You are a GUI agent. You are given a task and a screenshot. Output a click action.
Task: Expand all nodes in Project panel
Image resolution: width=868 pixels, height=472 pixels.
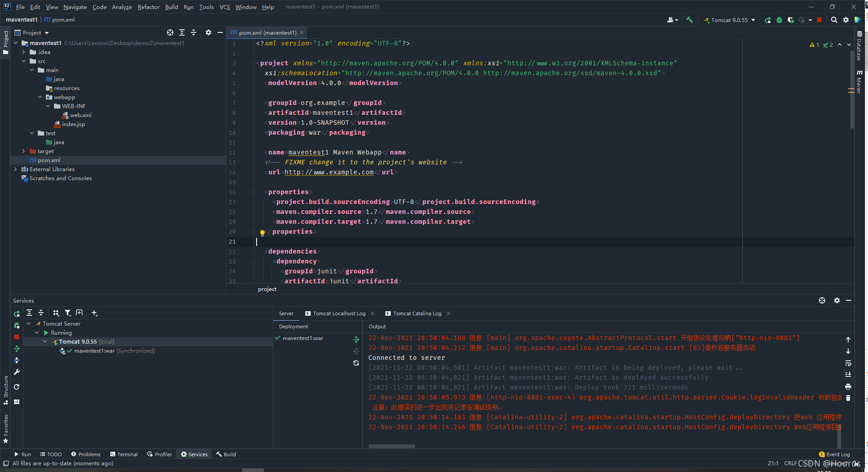point(182,32)
